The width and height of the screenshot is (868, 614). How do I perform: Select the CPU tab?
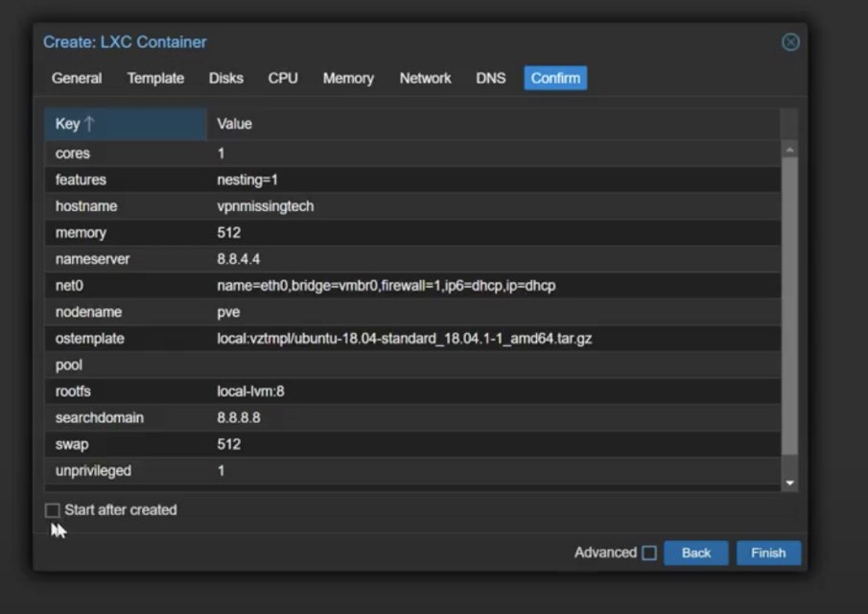click(283, 79)
